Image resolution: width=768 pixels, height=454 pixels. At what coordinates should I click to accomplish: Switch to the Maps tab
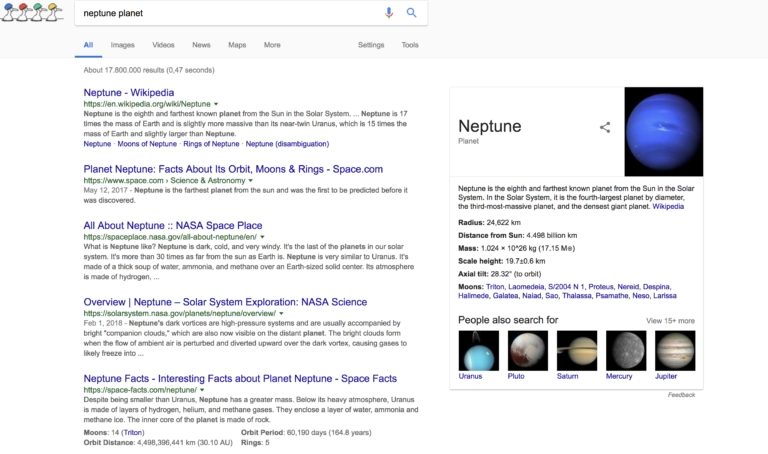(237, 45)
